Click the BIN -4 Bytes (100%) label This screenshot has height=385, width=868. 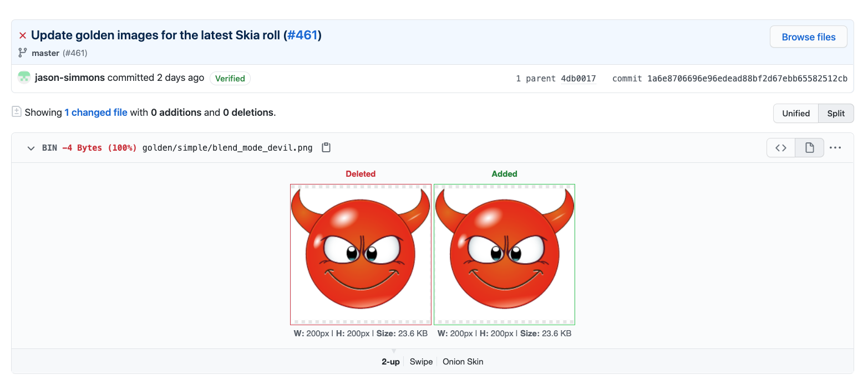89,148
